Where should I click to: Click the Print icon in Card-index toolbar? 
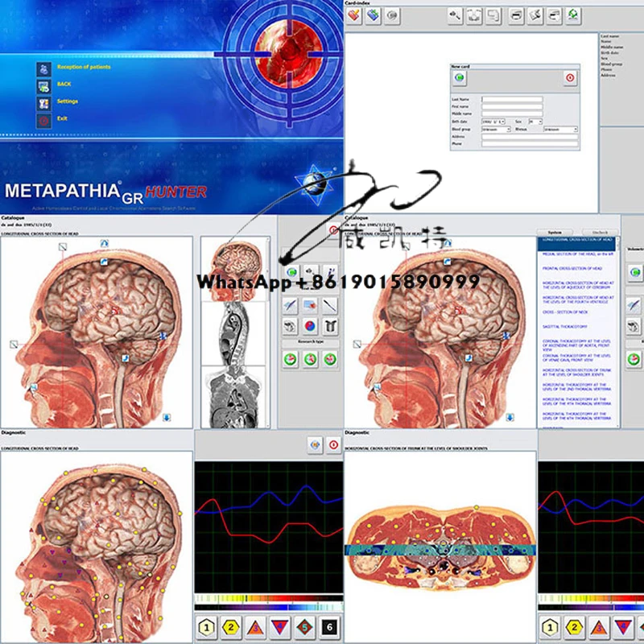[x=514, y=14]
